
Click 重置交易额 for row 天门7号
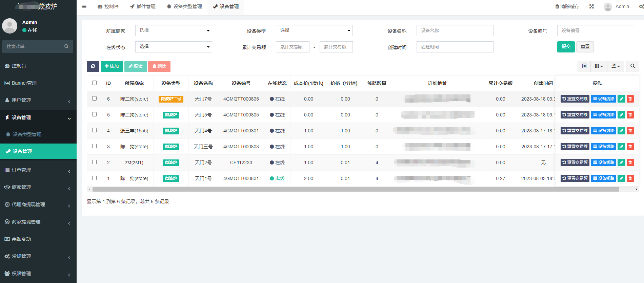(575, 99)
